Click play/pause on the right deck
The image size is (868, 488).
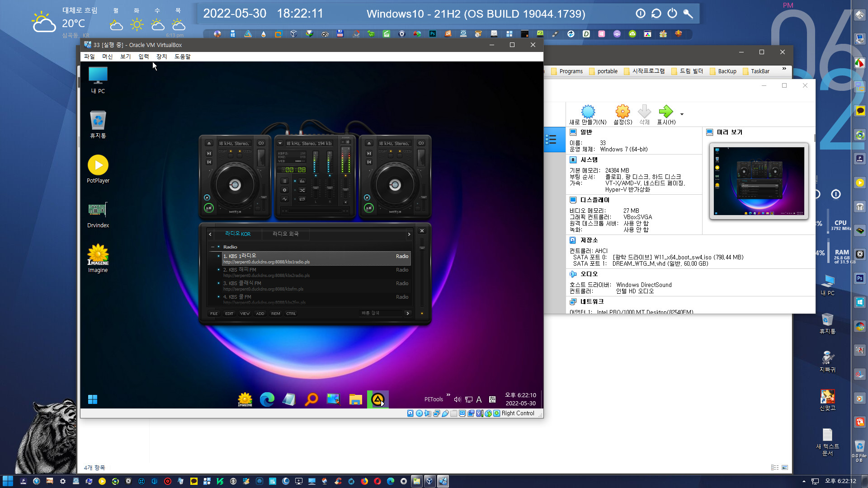click(369, 208)
